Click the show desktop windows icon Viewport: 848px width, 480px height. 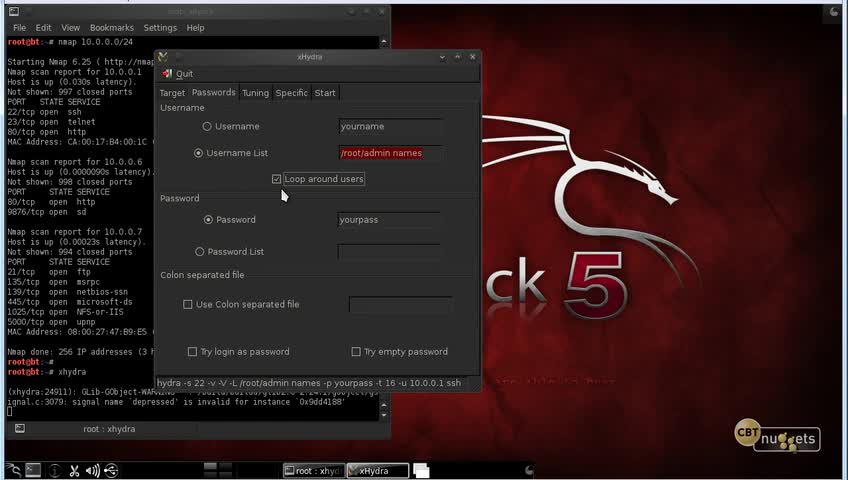(x=421, y=471)
